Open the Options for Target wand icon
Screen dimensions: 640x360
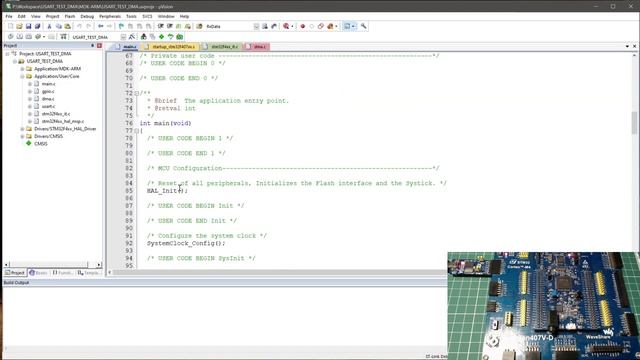[131, 37]
